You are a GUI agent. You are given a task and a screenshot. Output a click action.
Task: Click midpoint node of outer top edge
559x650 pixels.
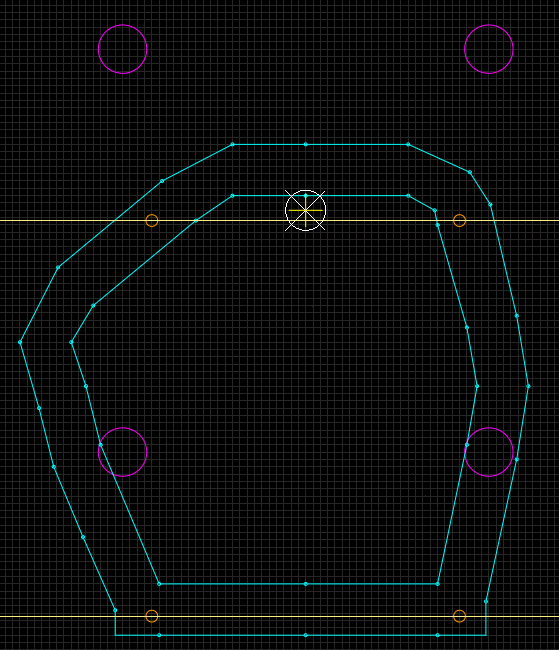[306, 144]
